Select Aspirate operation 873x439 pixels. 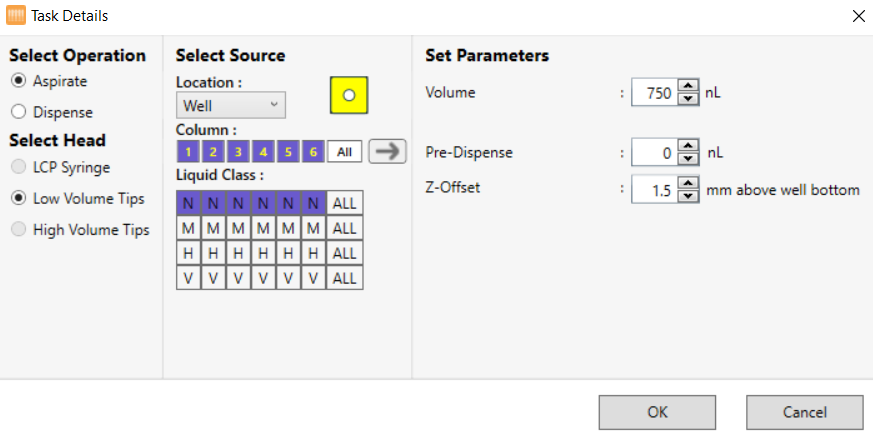point(18,81)
